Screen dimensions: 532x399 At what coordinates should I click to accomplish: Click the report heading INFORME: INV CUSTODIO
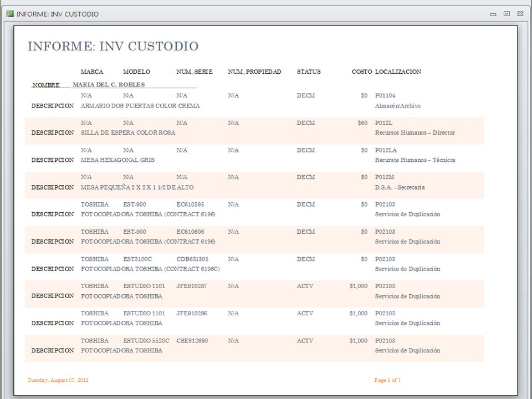(x=113, y=47)
